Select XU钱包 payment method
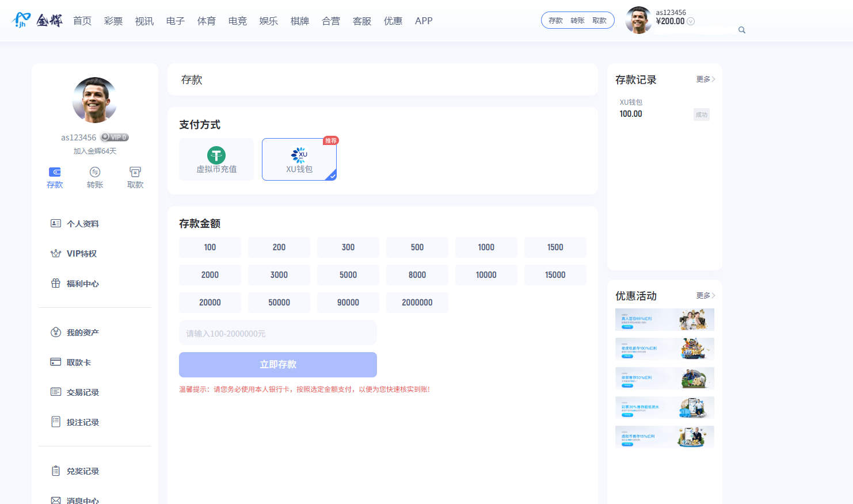The height and width of the screenshot is (504, 853). [299, 159]
